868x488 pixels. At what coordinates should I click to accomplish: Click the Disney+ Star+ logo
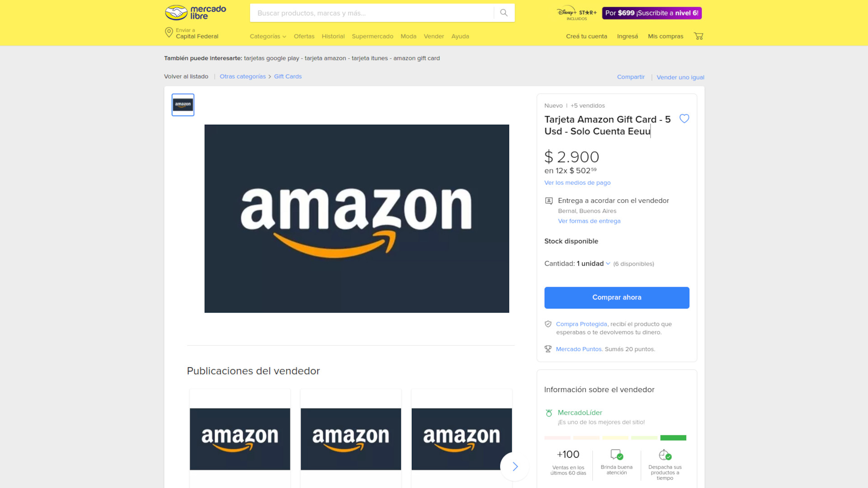point(576,13)
